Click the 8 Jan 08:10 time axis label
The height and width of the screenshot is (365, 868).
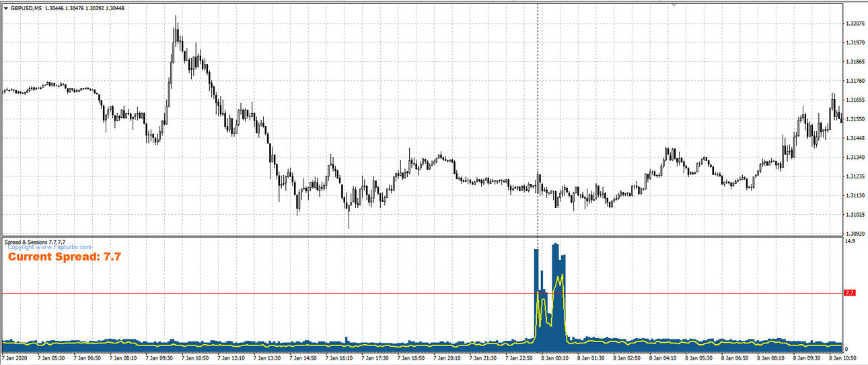click(x=769, y=359)
